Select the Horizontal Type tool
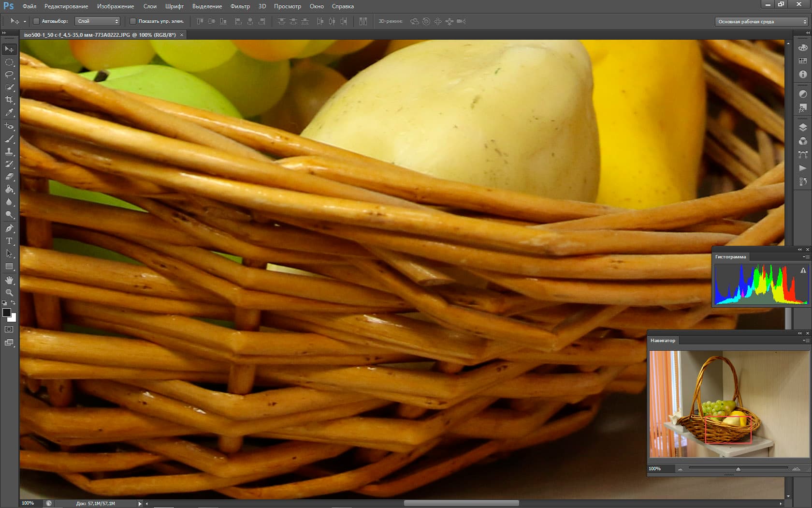This screenshot has width=812, height=508. point(9,241)
